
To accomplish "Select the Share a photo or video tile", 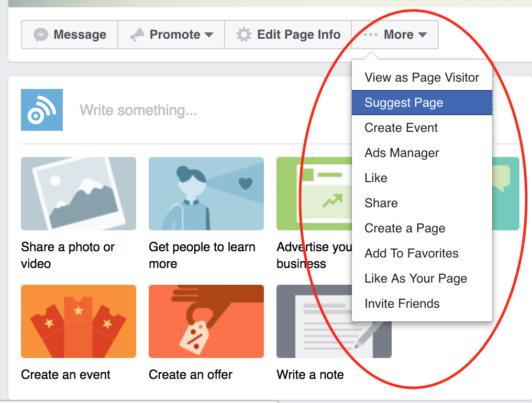I will (x=79, y=194).
